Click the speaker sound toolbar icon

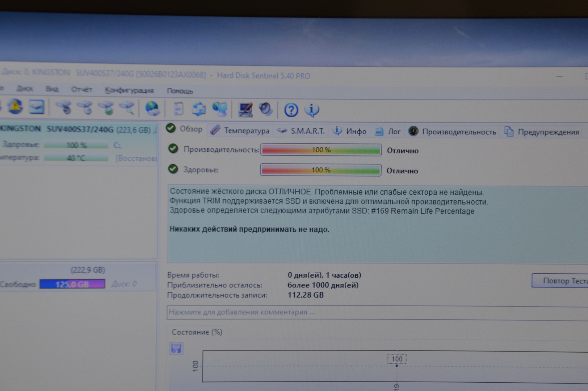tap(266, 109)
